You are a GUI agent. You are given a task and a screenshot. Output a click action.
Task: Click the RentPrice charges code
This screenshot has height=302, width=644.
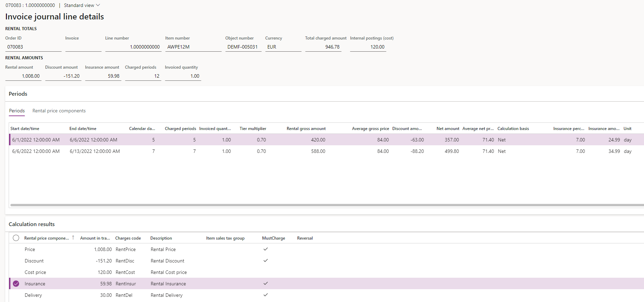click(x=126, y=249)
